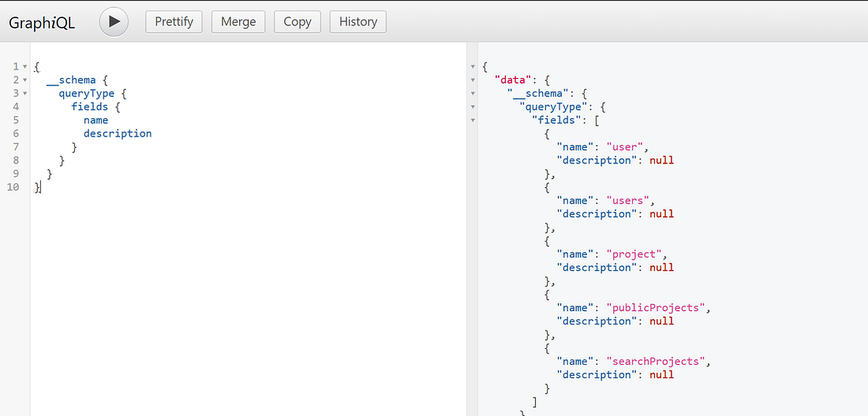
Task: Click the "project" value in the result
Action: [634, 253]
